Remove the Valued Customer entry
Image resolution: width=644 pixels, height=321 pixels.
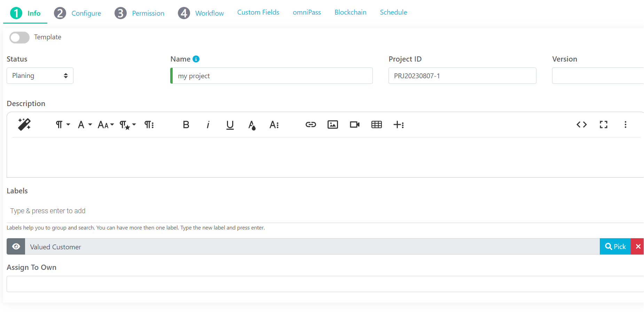point(637,247)
